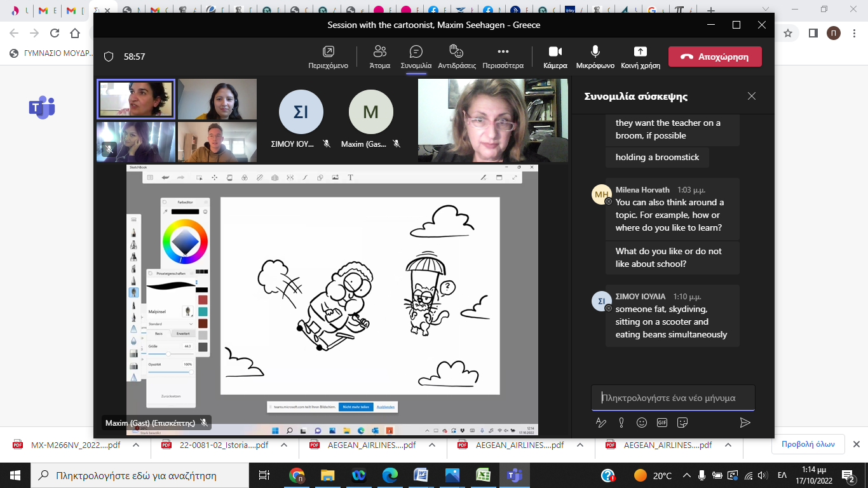Click the Περιεχόμενο content icon
Viewport: 868px width, 488px height.
tap(328, 57)
